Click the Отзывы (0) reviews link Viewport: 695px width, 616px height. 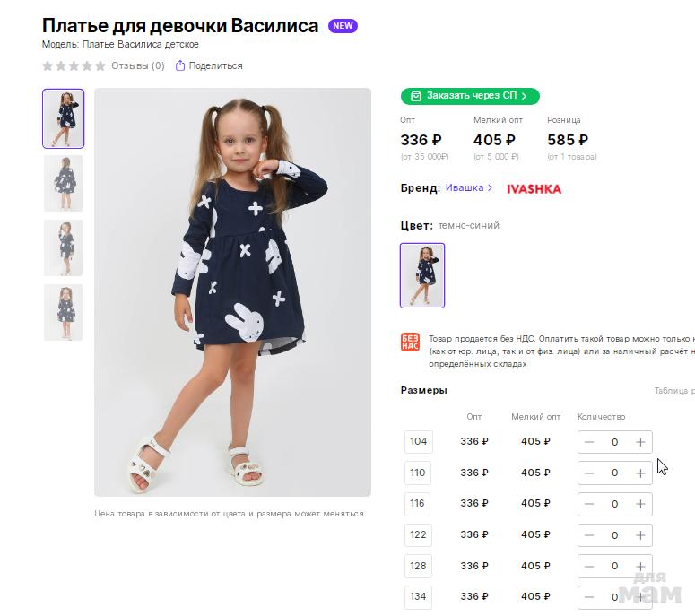pos(137,65)
